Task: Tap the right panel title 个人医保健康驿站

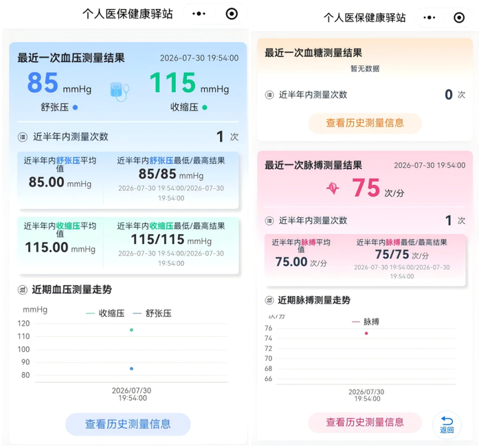Action: coord(364,17)
